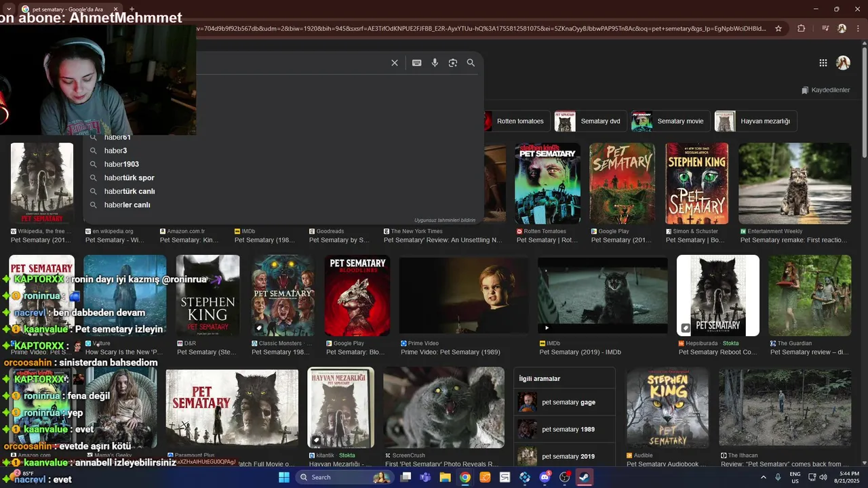Open Rotten Tomatoes Pet Sematary poster

tap(547, 183)
